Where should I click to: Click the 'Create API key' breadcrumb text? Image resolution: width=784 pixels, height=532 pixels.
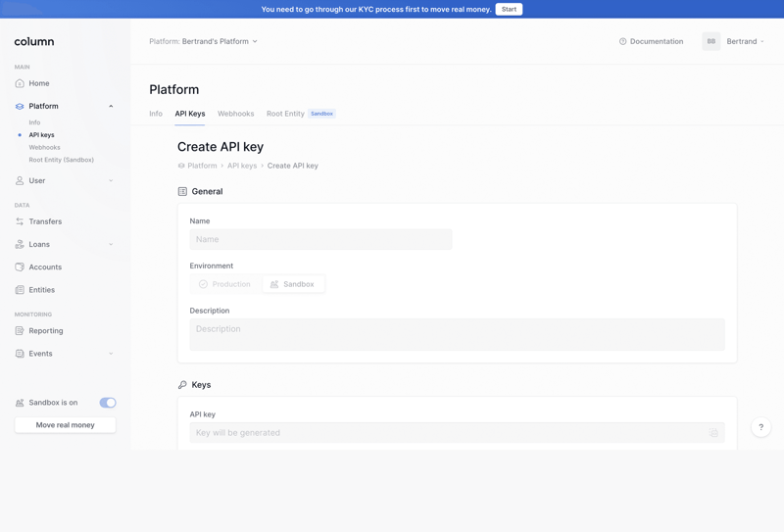[x=292, y=166]
